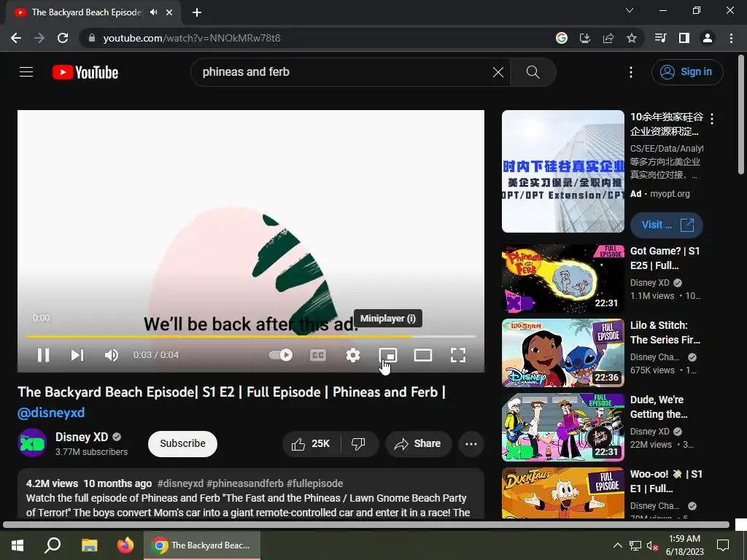
Task: Open the @disneyxd channel link
Action: tap(51, 413)
